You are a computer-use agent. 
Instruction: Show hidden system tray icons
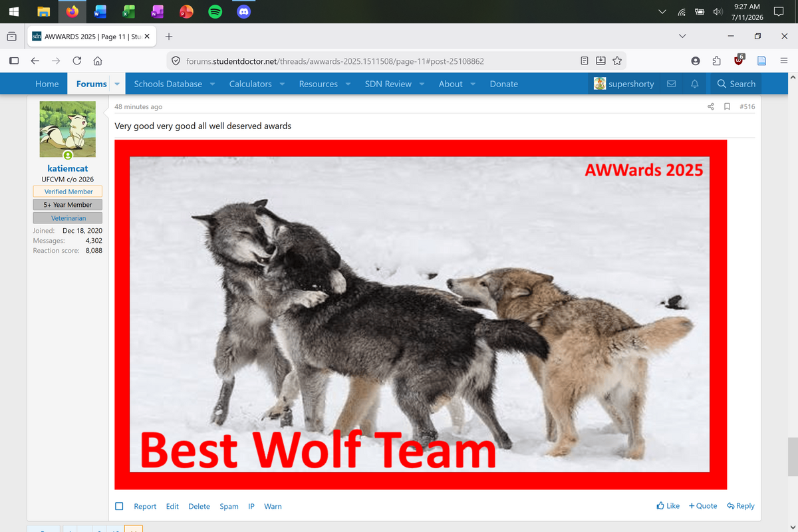coord(662,12)
